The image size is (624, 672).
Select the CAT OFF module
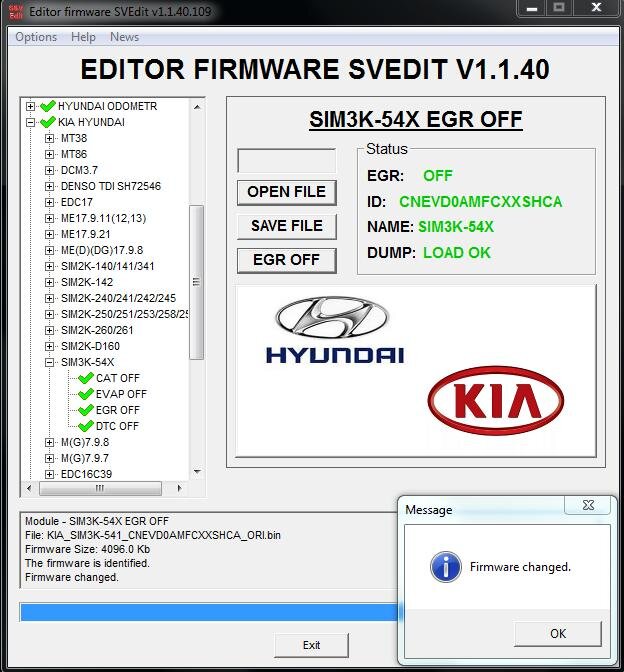click(x=118, y=378)
